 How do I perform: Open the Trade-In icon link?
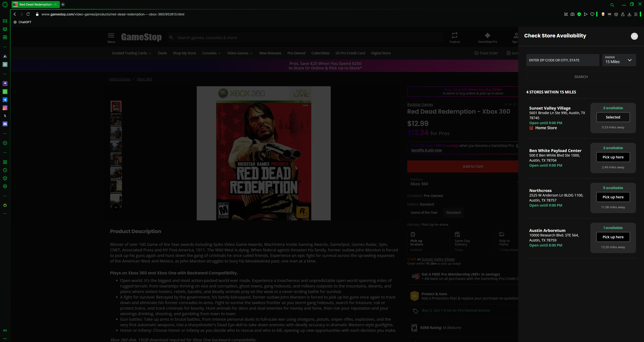[454, 38]
